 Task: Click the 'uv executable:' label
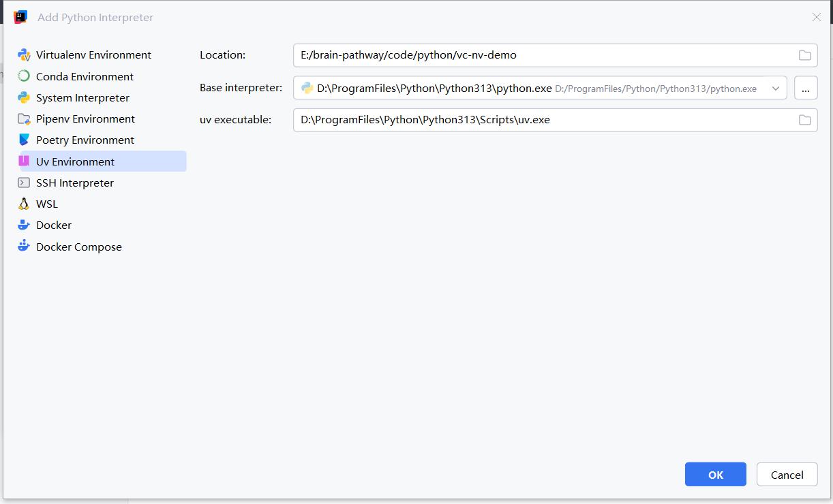tap(236, 120)
